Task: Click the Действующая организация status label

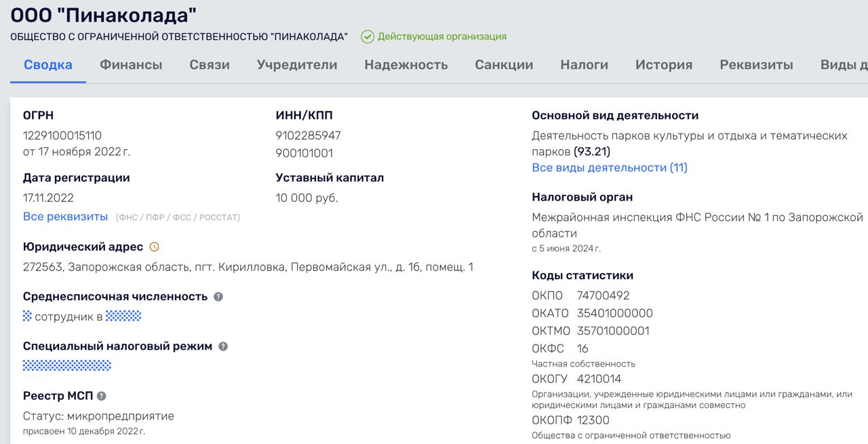Action: coord(442,37)
